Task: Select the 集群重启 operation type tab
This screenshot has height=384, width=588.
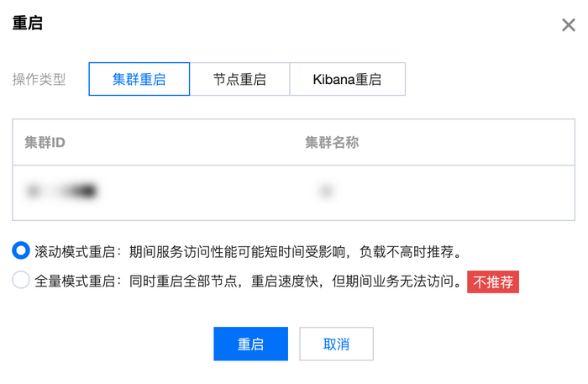Action: (139, 80)
